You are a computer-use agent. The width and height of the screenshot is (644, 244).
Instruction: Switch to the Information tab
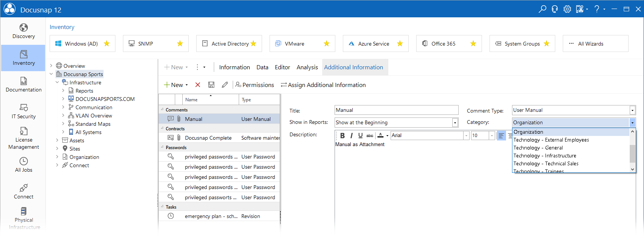pyautogui.click(x=234, y=67)
